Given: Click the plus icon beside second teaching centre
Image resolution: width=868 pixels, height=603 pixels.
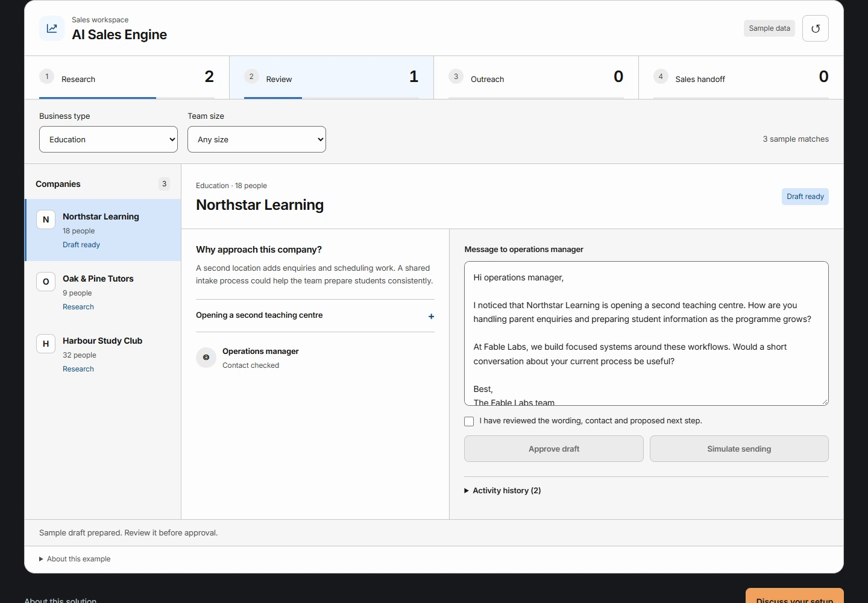Looking at the screenshot, I should point(431,316).
